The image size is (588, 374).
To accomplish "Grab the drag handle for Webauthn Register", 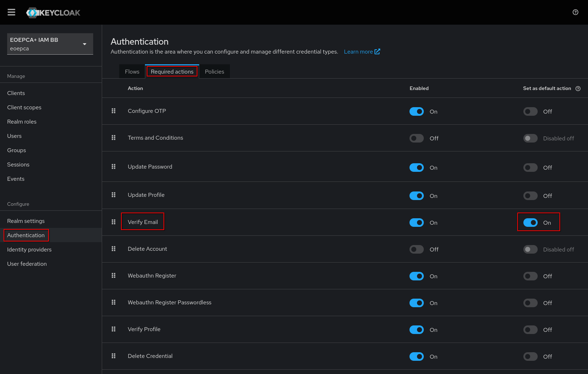I will [114, 275].
